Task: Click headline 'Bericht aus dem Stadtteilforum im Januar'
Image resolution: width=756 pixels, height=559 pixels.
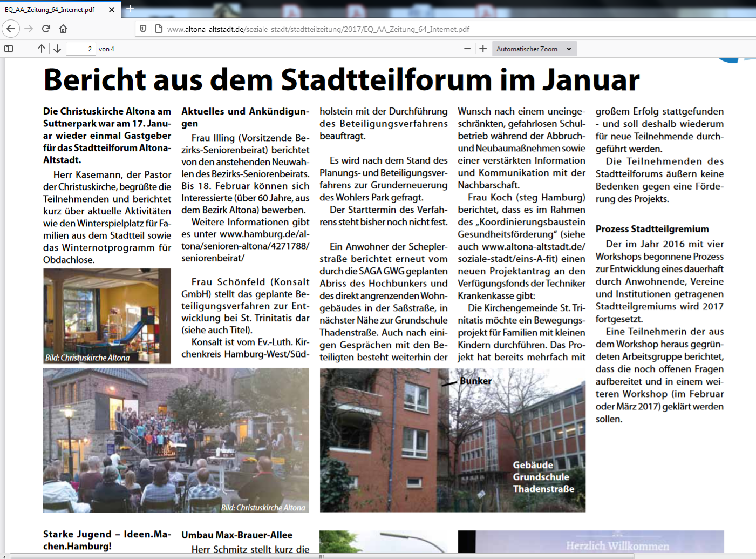Action: 342,80
